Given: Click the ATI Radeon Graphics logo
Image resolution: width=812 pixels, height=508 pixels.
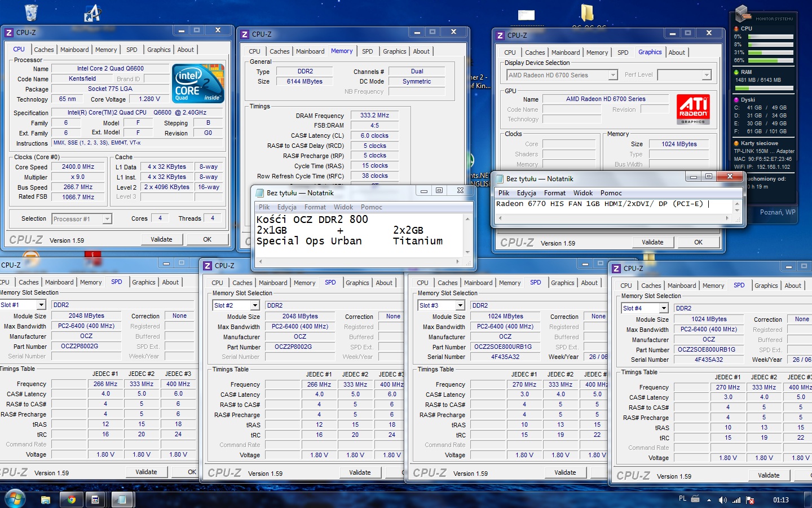Looking at the screenshot, I should point(693,110).
